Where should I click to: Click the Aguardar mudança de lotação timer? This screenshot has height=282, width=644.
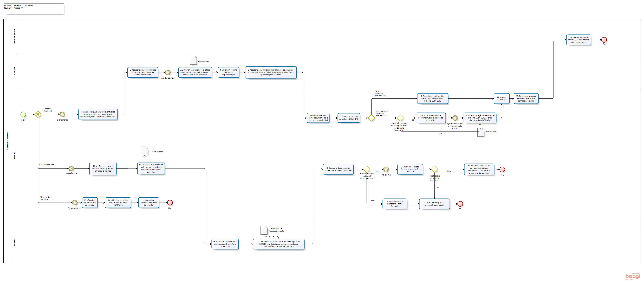tap(455, 118)
